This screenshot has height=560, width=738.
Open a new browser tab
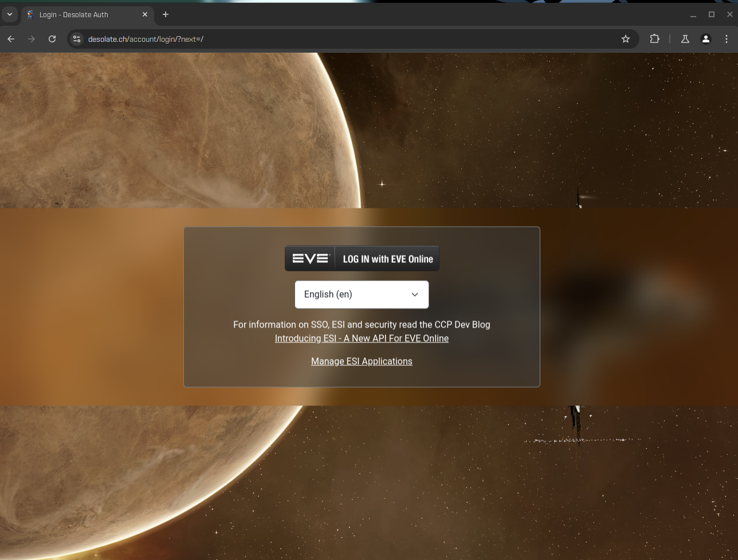click(x=166, y=14)
